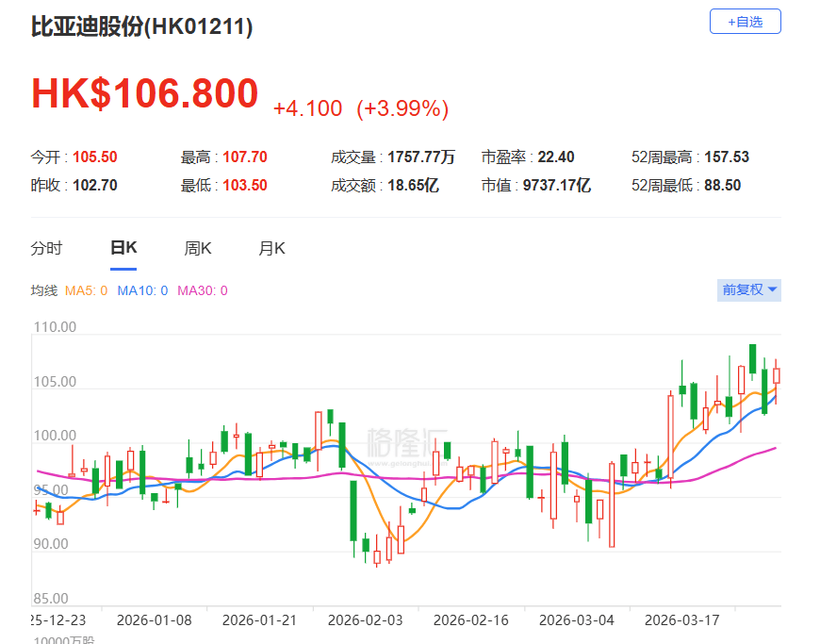Click the 最高 day-high value 107.70
This screenshot has height=644, width=820.
click(243, 156)
